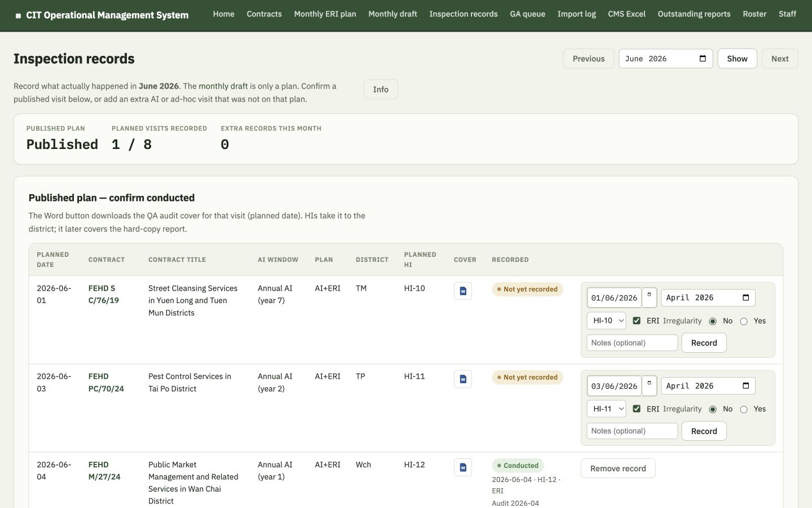Open contract link FEHD M/27/24
The image size is (812, 508).
[104, 471]
